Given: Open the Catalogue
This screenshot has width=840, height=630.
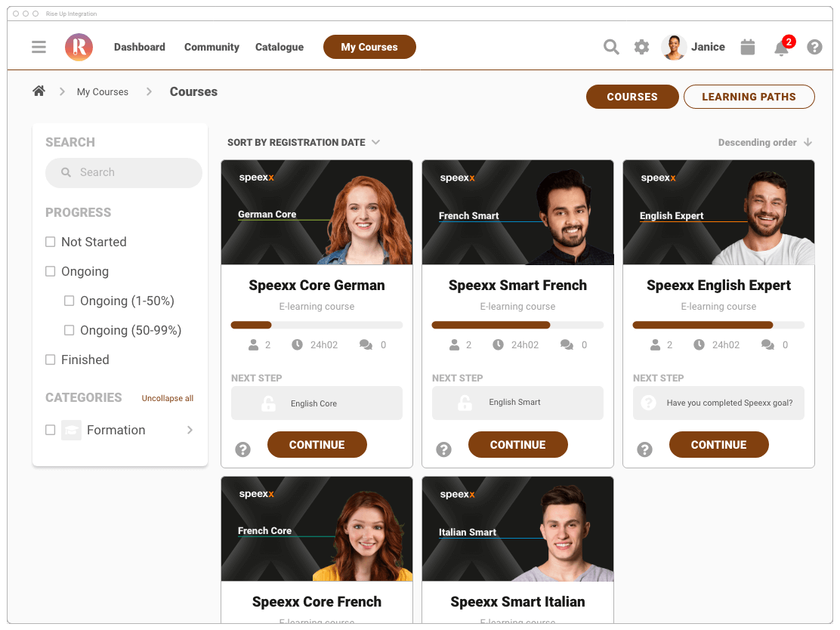Looking at the screenshot, I should pos(279,47).
